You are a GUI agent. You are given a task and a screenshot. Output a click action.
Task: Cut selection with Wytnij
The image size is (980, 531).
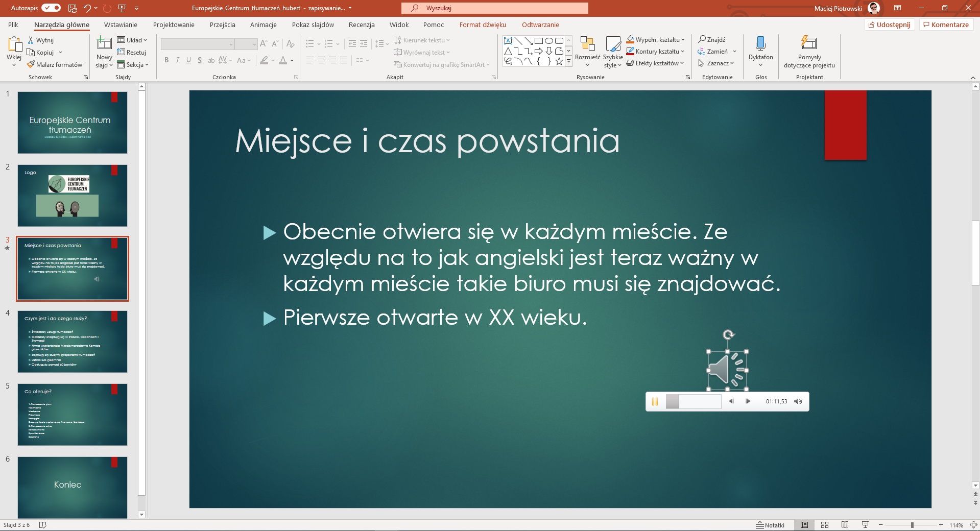(40, 40)
